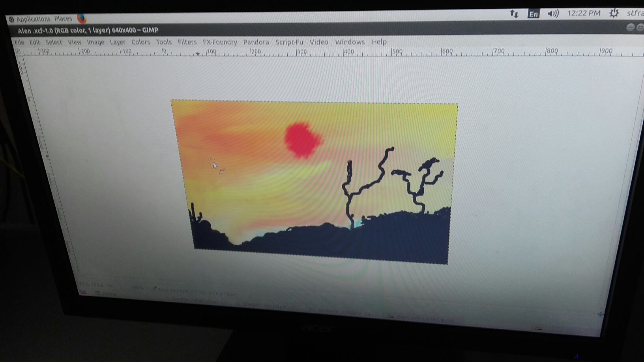The height and width of the screenshot is (362, 644).
Task: Open the FX-Foundry menu
Action: 220,42
